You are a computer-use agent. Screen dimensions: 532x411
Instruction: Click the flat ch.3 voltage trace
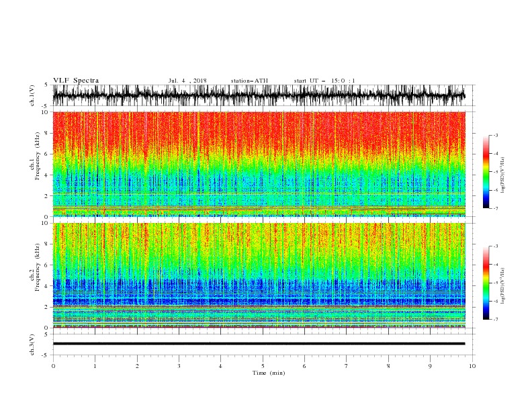(x=259, y=344)
